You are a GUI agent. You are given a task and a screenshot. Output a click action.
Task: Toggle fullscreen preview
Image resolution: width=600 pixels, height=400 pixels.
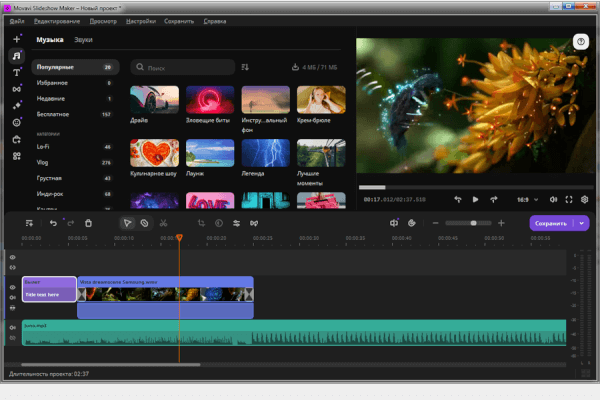(x=569, y=199)
